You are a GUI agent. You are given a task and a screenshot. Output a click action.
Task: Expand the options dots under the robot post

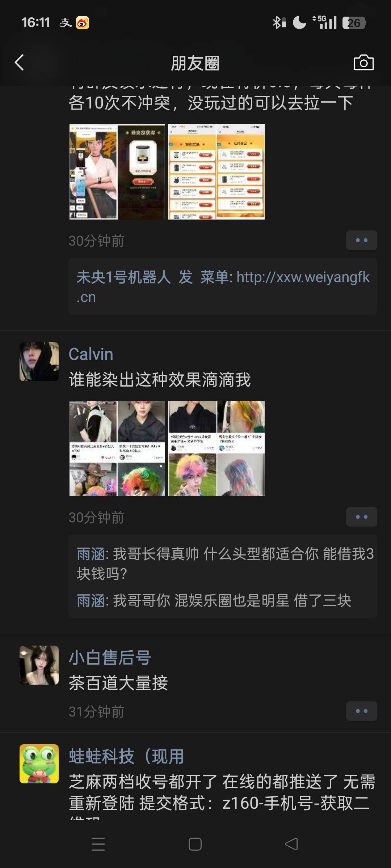click(361, 240)
